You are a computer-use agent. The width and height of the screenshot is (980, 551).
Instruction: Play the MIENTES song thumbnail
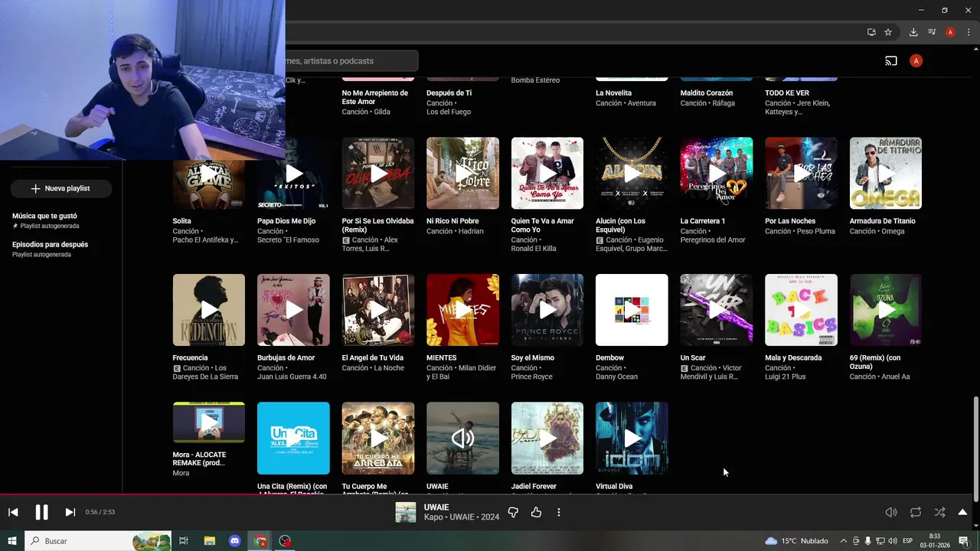click(462, 310)
